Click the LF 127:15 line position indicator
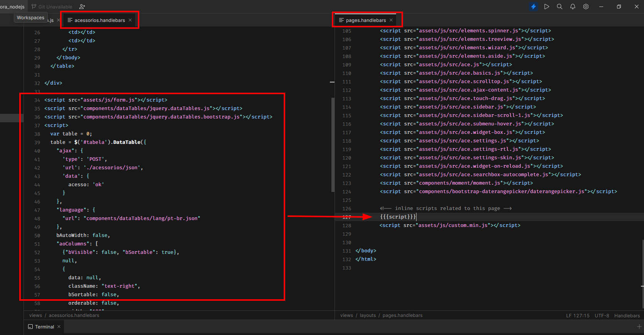 coord(578,315)
